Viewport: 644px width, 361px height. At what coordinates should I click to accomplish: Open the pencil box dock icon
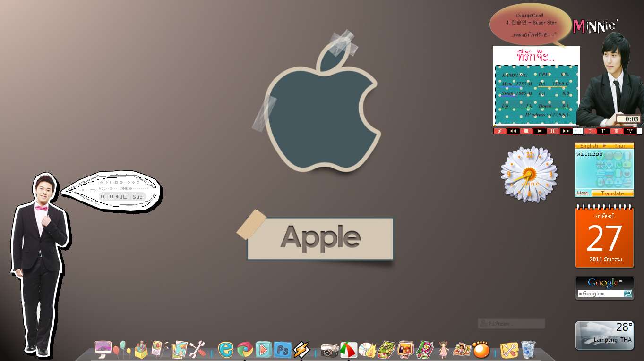pos(141,349)
